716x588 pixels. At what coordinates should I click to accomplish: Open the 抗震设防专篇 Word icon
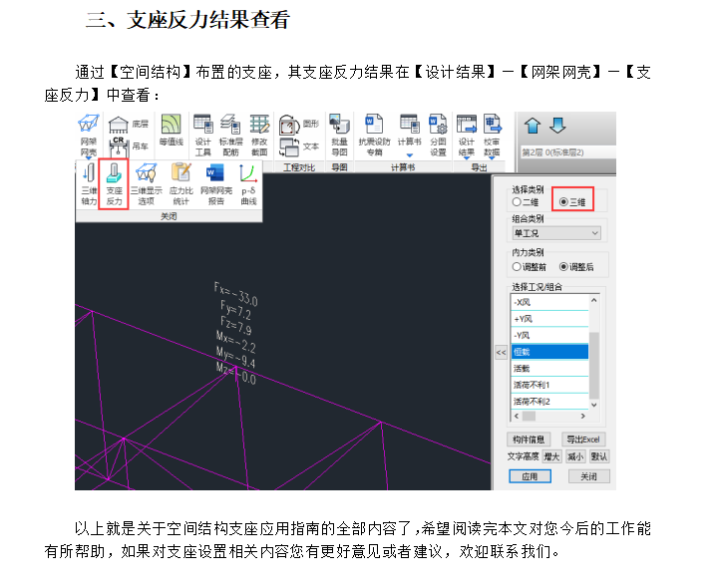pos(374,125)
